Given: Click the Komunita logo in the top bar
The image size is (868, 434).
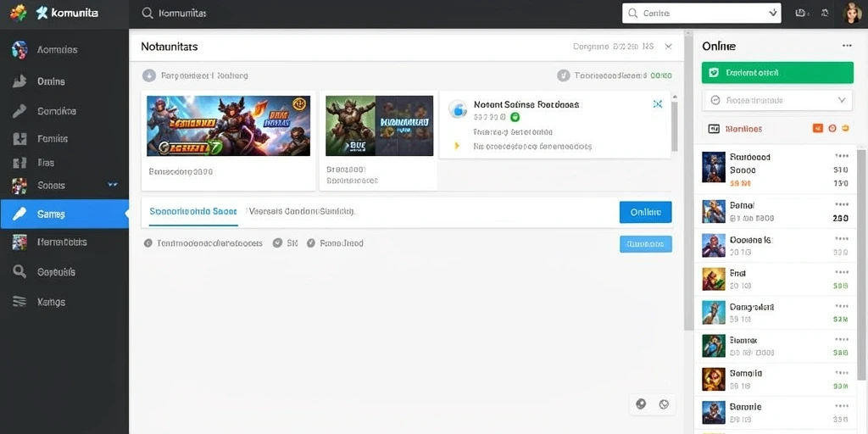Looking at the screenshot, I should (66, 13).
